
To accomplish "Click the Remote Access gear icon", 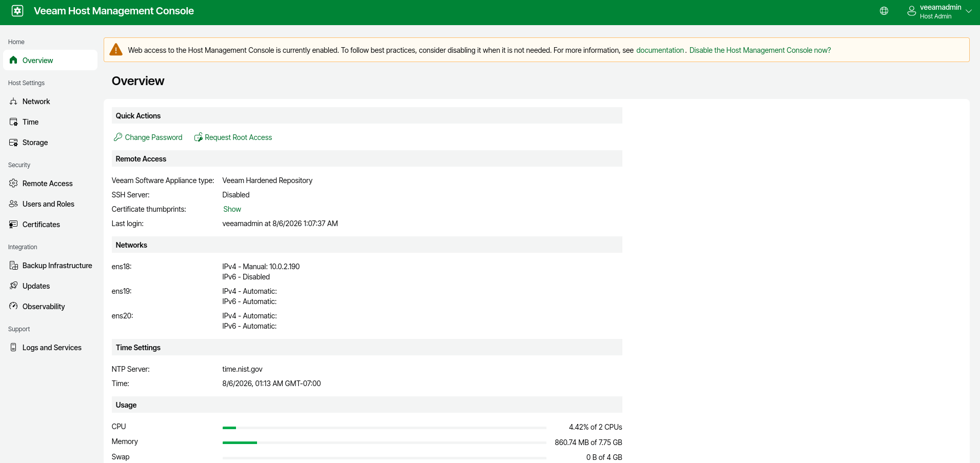I will tap(13, 184).
